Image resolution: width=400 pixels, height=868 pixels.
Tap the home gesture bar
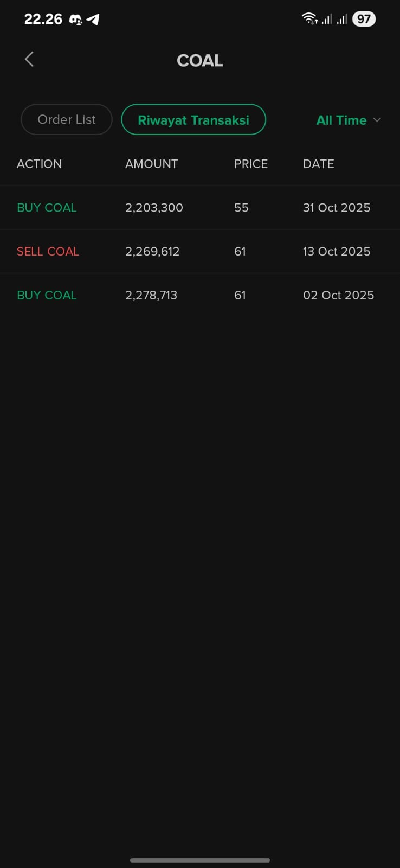pos(200,860)
